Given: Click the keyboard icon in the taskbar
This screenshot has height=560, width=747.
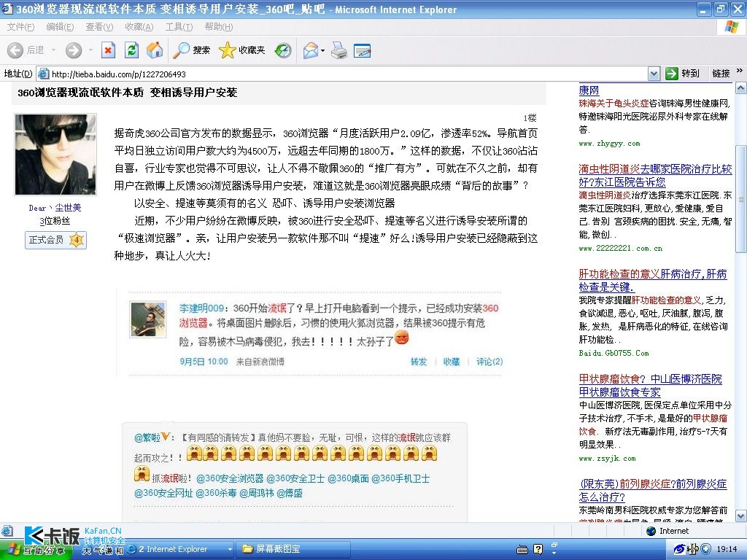Looking at the screenshot, I should [522, 550].
